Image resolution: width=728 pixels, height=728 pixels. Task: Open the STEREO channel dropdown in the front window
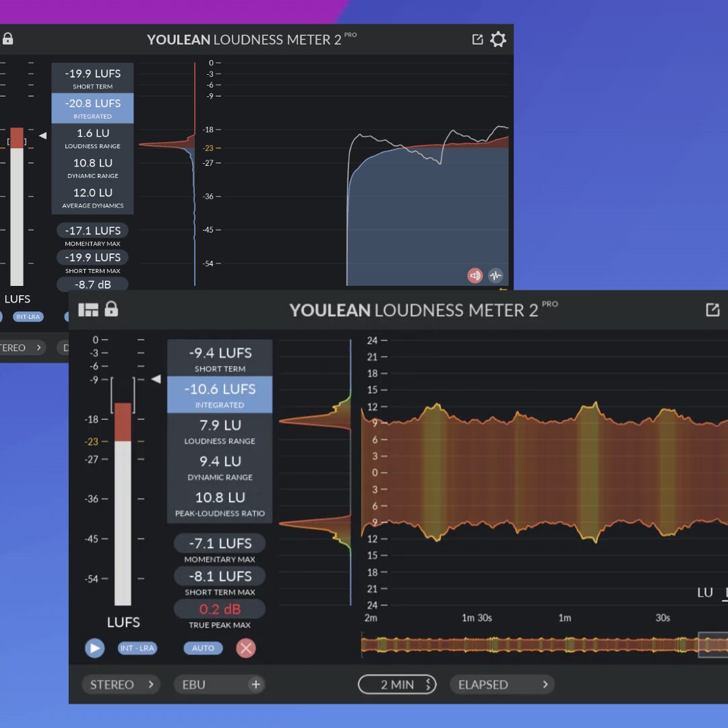[x=121, y=684]
